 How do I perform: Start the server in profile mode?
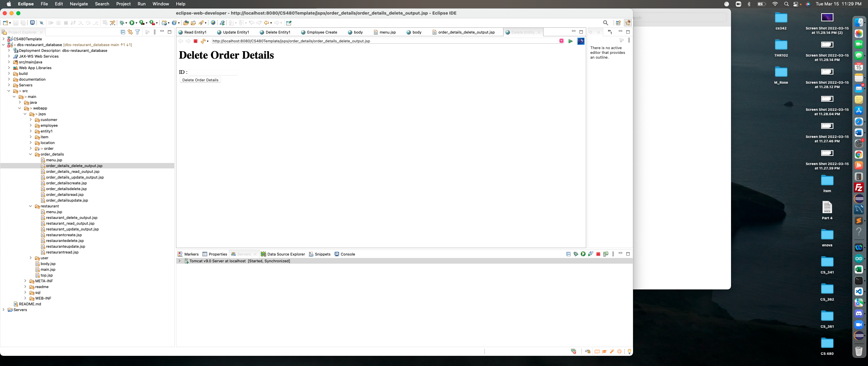click(x=590, y=254)
